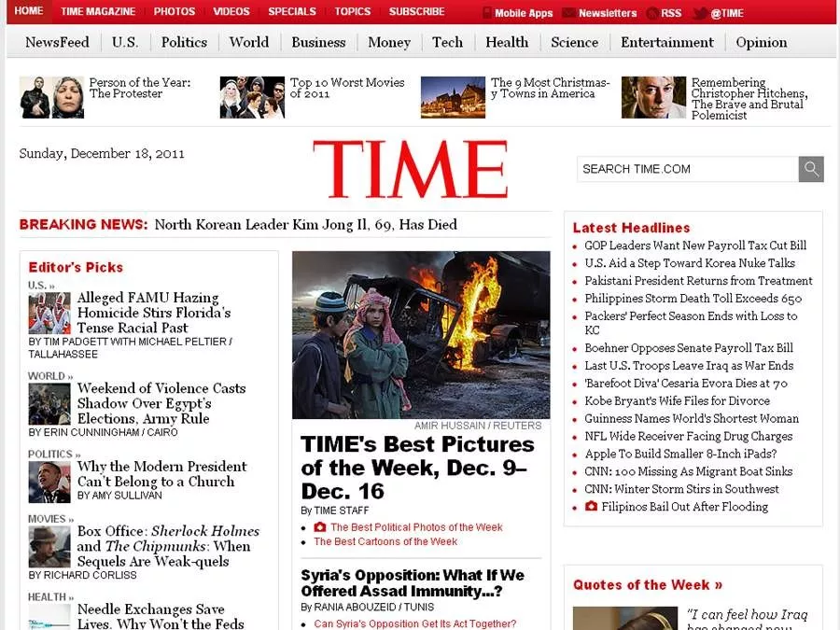Viewport: 840px width, 630px height.
Task: Click the Newsletters envelope icon
Action: coord(569,13)
